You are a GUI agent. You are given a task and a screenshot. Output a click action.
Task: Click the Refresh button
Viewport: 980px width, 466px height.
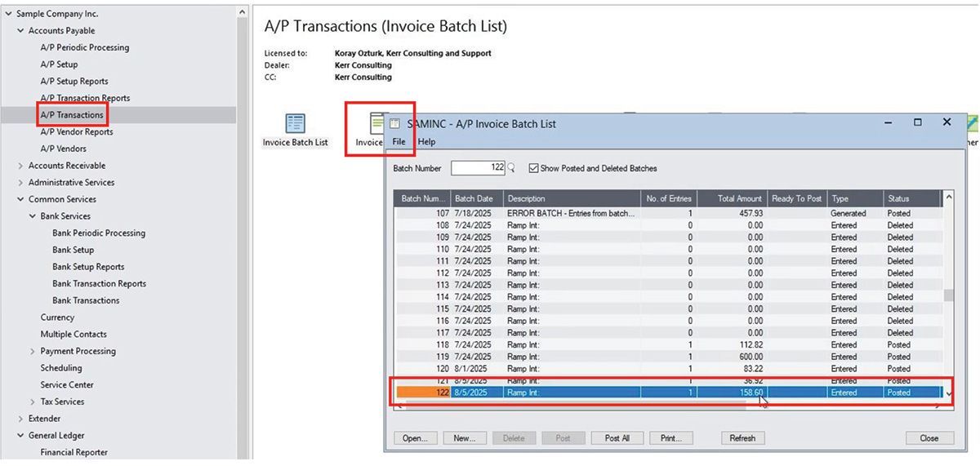[742, 438]
